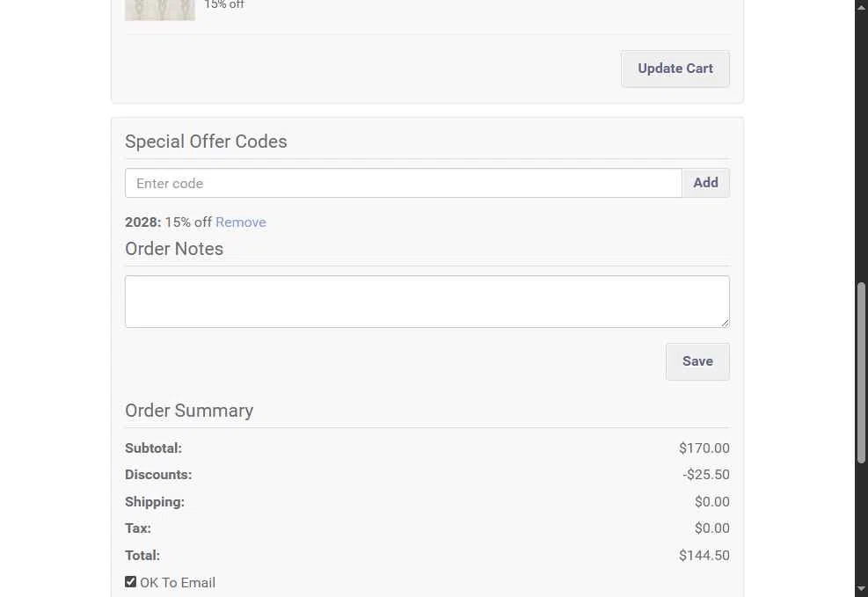
Task: Click the scrollbar down arrow
Action: point(861,590)
